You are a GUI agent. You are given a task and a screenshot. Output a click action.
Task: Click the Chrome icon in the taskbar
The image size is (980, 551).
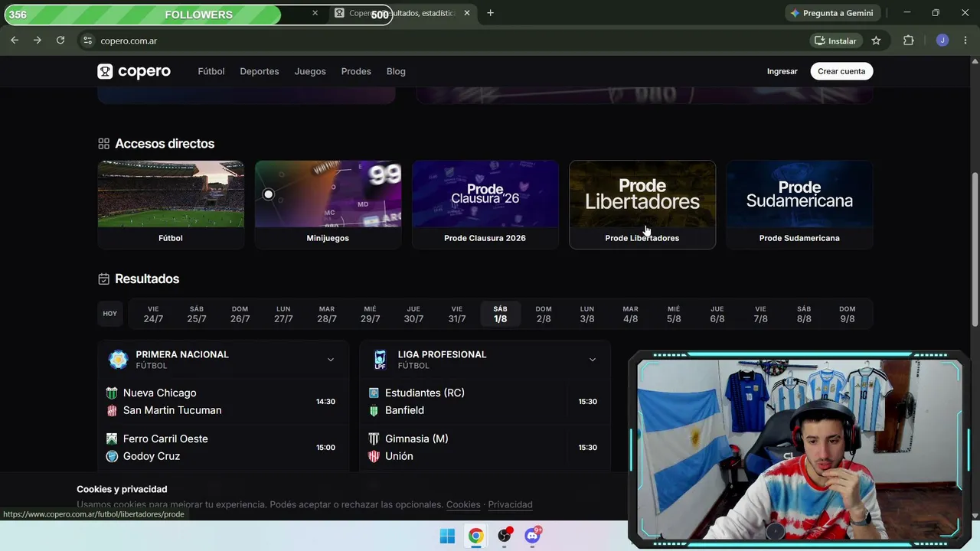coord(475,536)
